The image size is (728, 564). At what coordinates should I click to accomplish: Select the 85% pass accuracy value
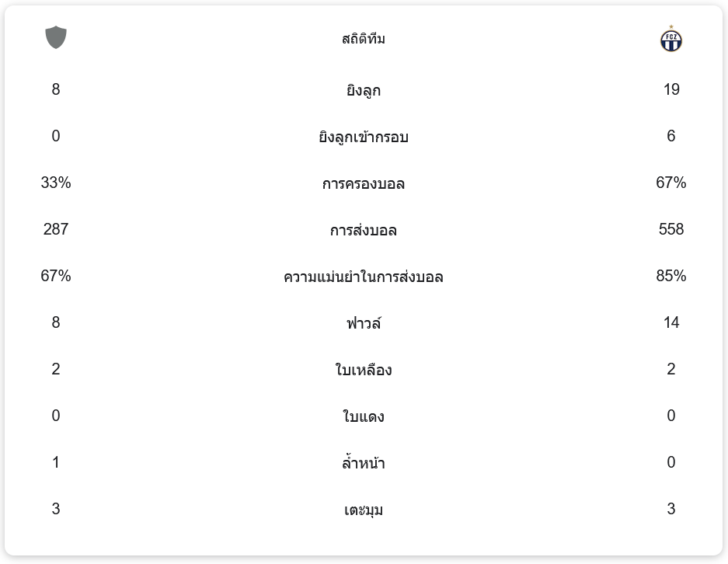click(671, 276)
